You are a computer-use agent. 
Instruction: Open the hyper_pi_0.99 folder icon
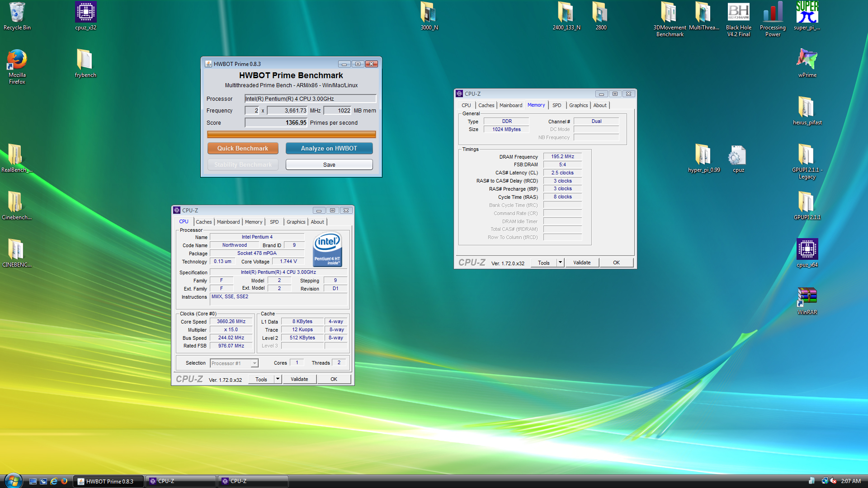704,158
